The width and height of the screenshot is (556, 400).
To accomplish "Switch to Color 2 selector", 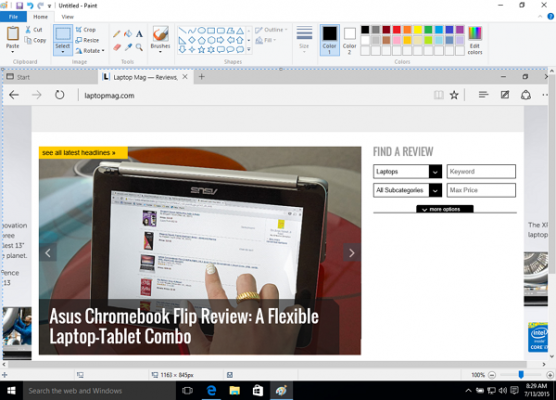I will [x=349, y=40].
